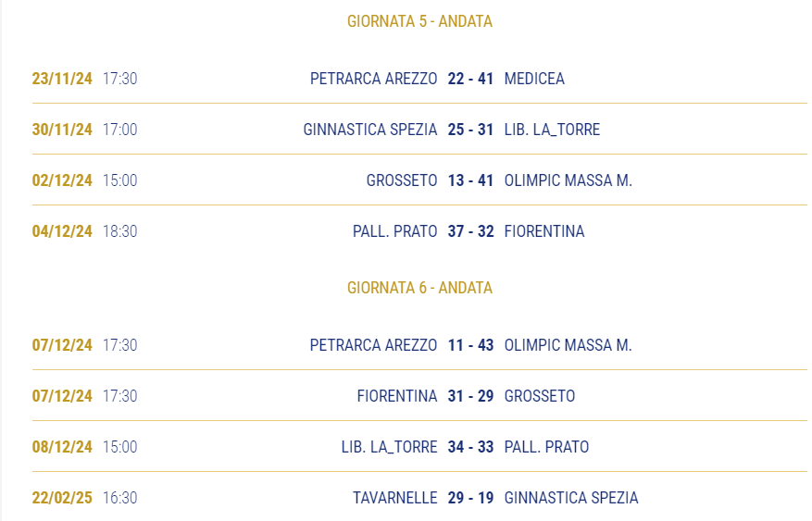Open FIORENTINA as the away team on 04/12/24
812x521 pixels.
[544, 231]
